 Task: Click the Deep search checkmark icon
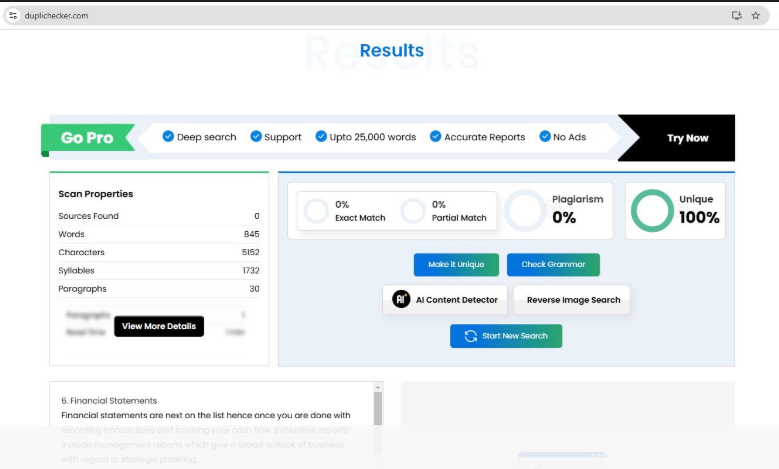click(168, 136)
